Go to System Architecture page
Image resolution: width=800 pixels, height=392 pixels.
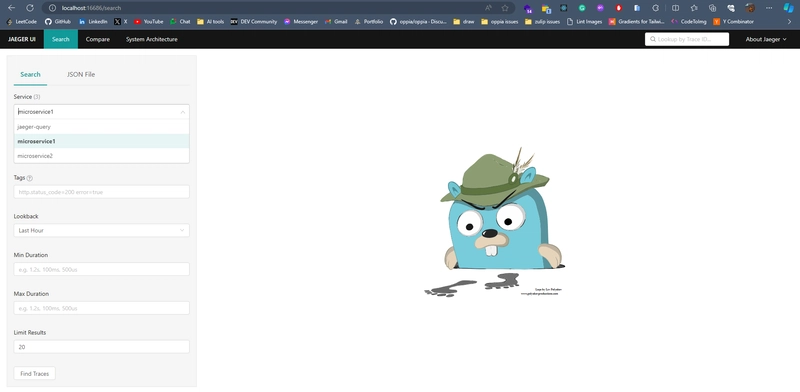(x=152, y=39)
